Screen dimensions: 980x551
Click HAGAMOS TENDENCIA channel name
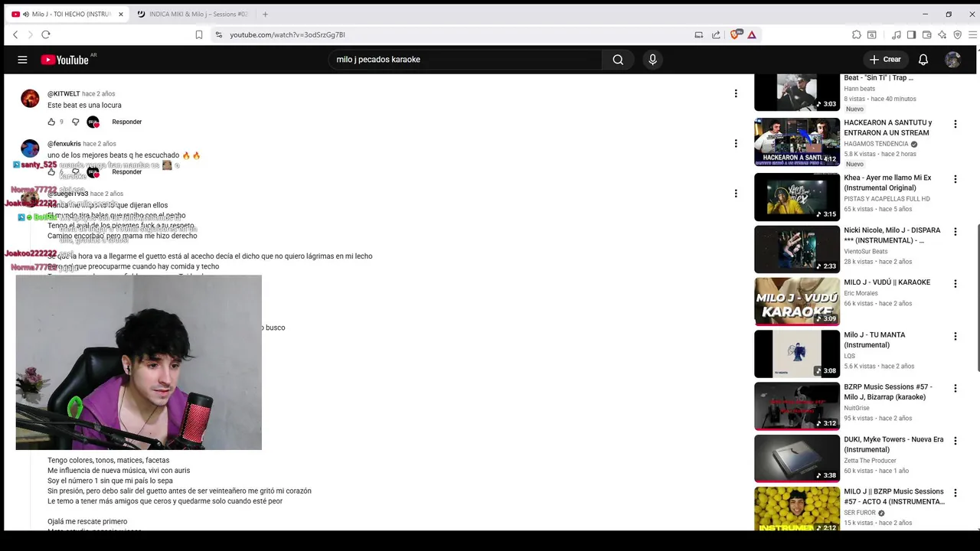[x=876, y=144]
